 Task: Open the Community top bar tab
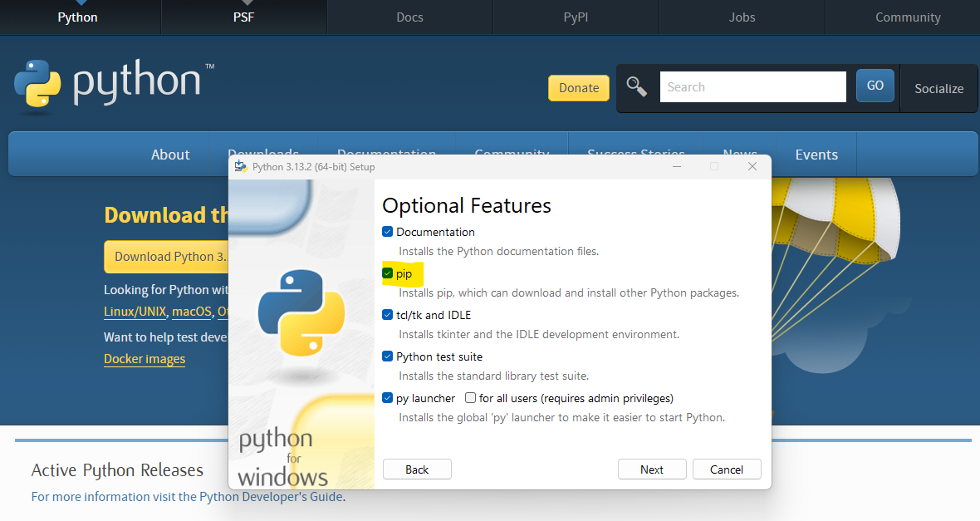908,17
